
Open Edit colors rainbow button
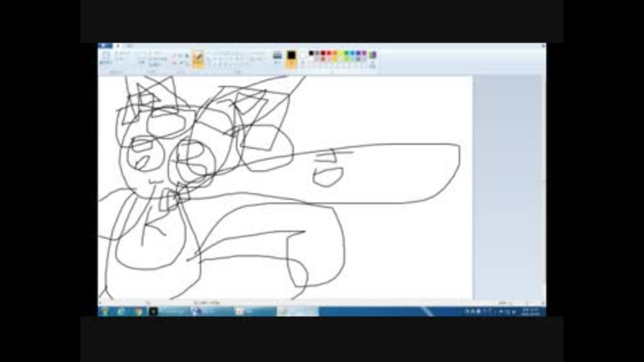372,58
